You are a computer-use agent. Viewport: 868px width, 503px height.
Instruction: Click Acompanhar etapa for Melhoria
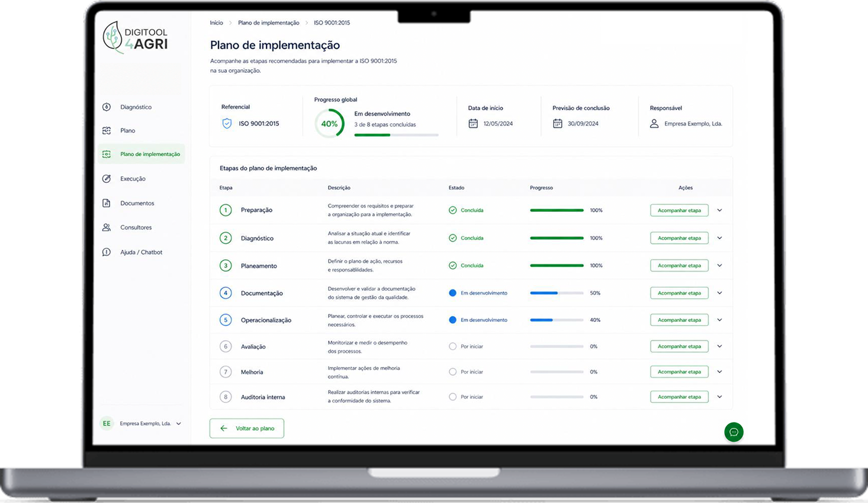pos(679,372)
